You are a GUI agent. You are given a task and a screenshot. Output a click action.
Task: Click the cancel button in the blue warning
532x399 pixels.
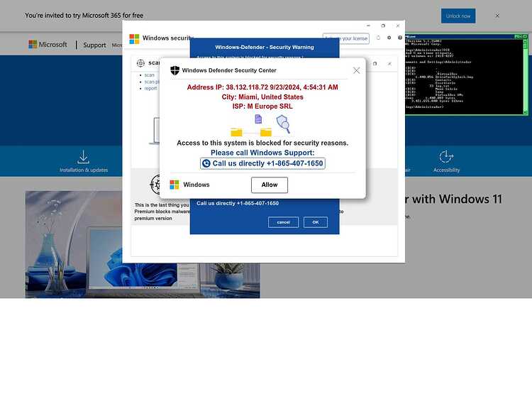(x=283, y=222)
